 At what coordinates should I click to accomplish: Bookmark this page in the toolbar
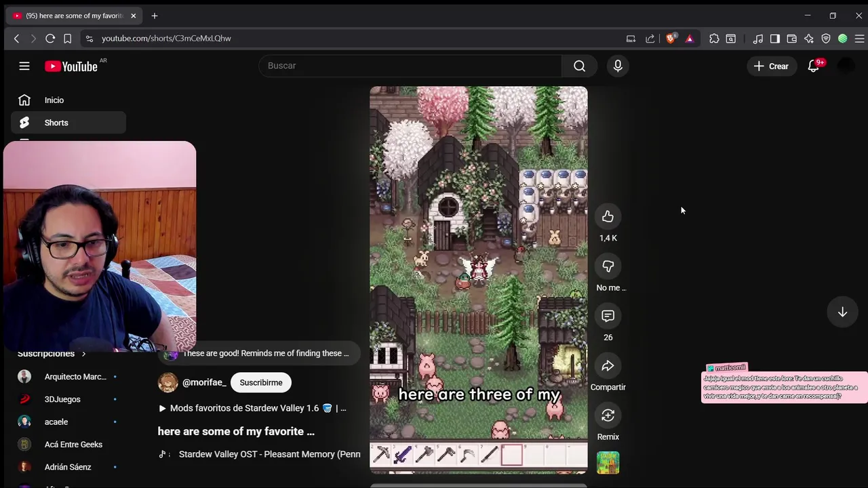(68, 39)
